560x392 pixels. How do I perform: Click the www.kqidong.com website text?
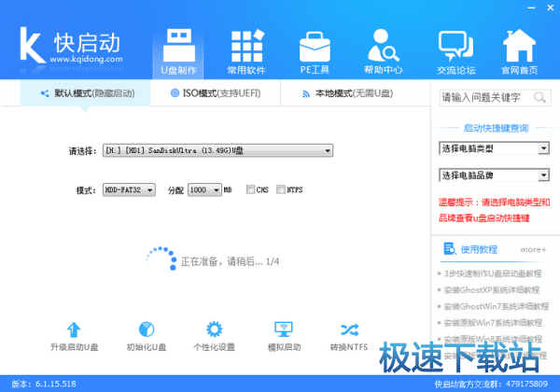pyautogui.click(x=86, y=59)
